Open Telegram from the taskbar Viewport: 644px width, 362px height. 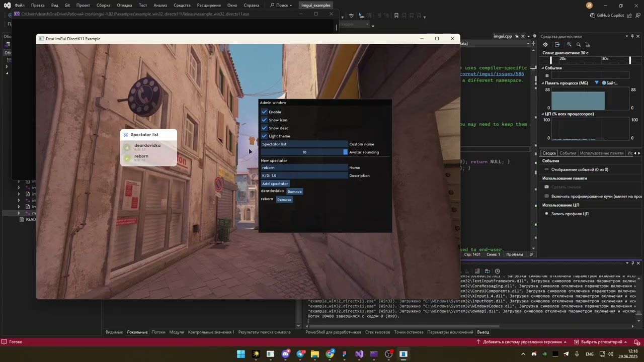click(x=300, y=354)
